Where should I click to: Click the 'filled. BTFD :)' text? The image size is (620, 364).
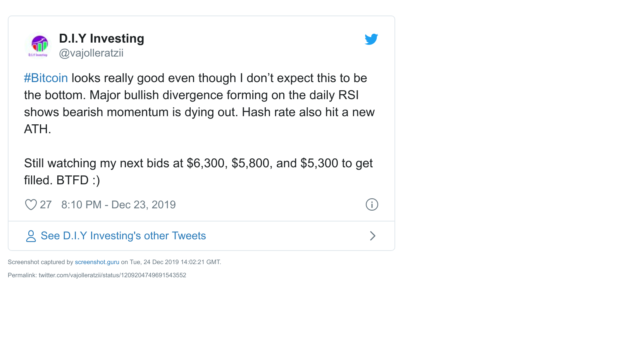[x=62, y=180]
